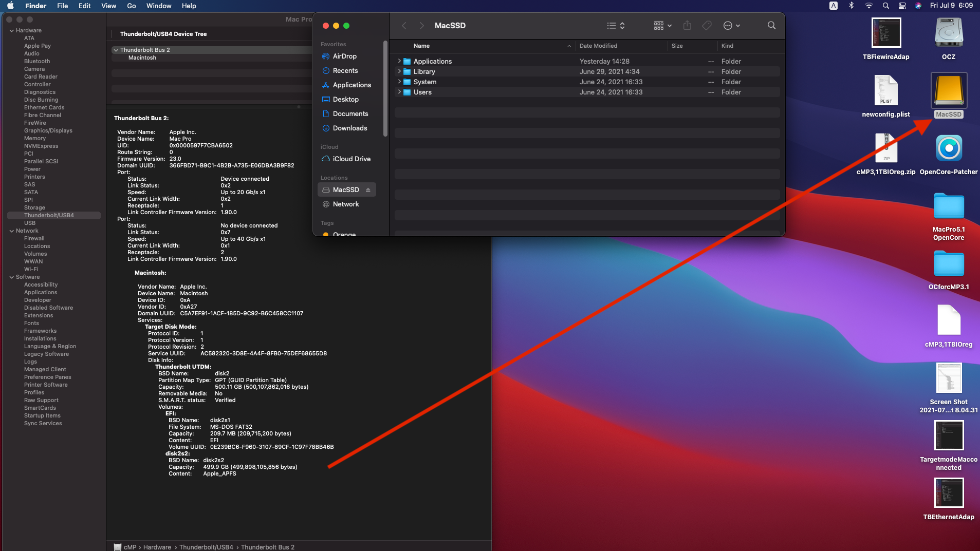Click the Finder search magnifier icon
This screenshot has height=551, width=980.
771,26
